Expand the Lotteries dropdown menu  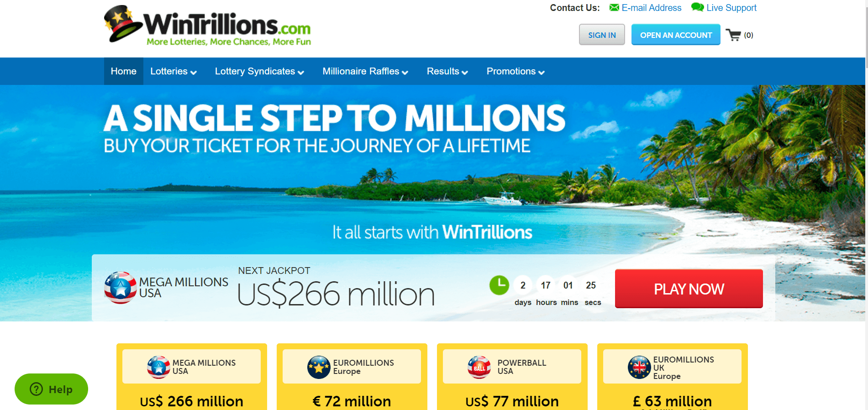174,71
